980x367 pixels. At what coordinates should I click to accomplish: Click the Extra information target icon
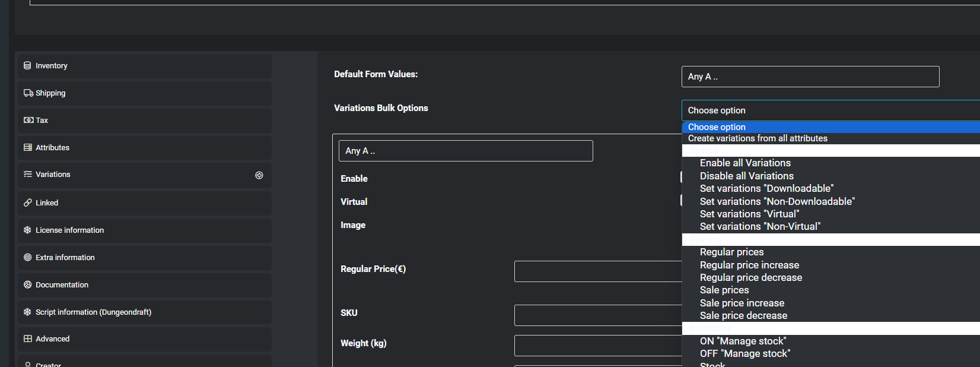(28, 258)
